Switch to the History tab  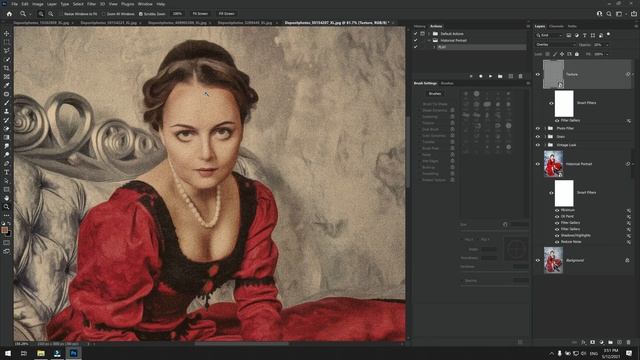pyautogui.click(x=420, y=26)
